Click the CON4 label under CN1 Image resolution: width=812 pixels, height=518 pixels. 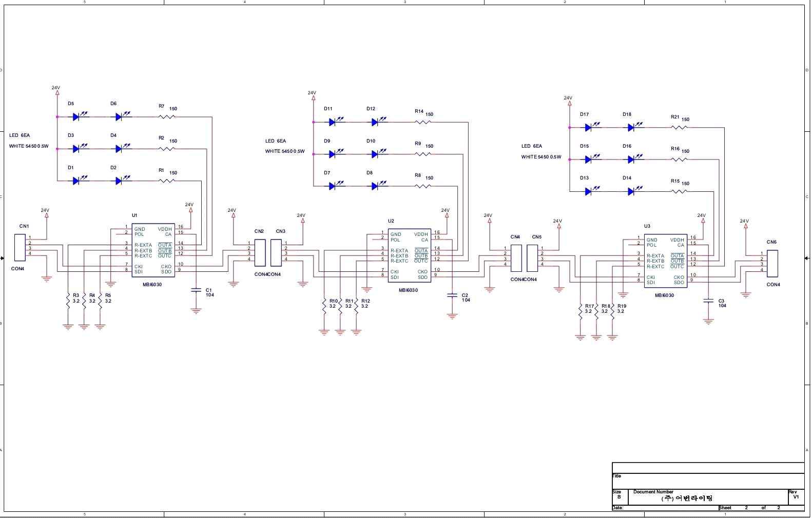point(17,269)
